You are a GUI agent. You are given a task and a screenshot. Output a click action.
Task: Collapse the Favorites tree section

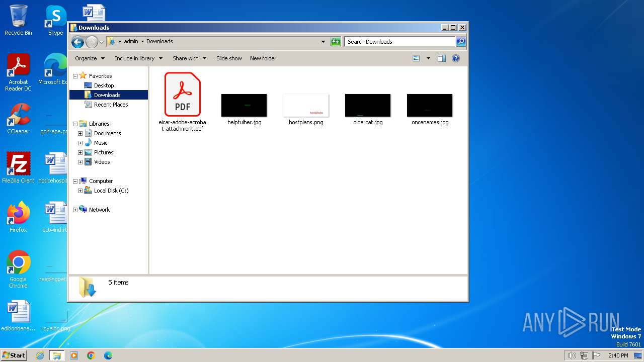tap(75, 76)
